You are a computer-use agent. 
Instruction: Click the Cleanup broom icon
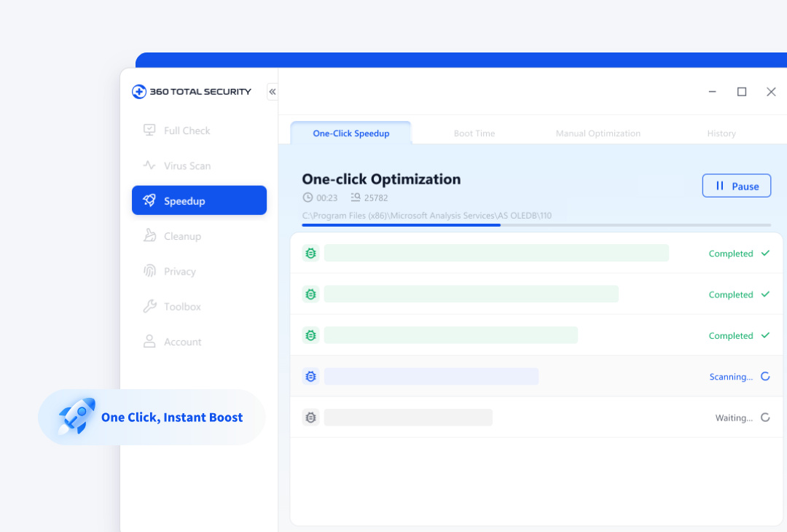point(149,235)
